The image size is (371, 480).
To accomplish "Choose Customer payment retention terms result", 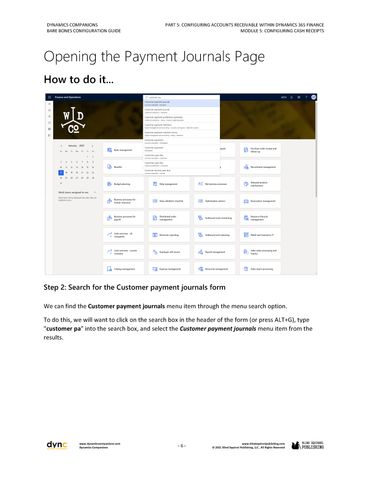I will 181,134.
